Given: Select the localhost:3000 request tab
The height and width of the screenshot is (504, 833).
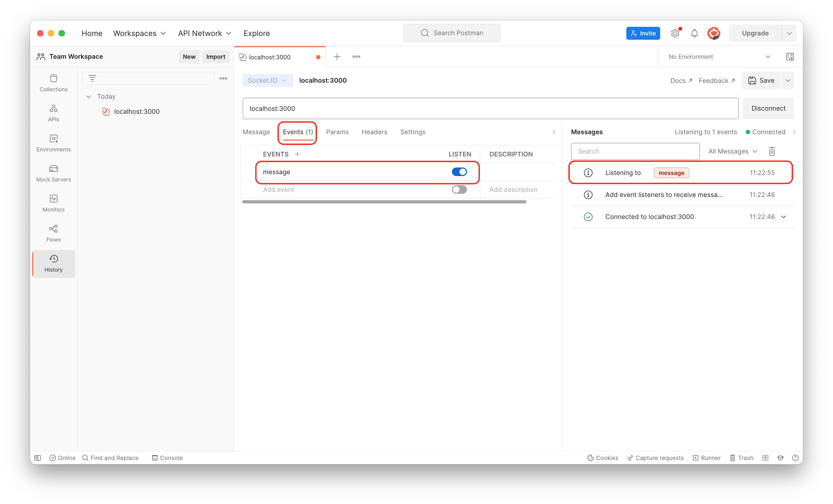Looking at the screenshot, I should point(280,57).
